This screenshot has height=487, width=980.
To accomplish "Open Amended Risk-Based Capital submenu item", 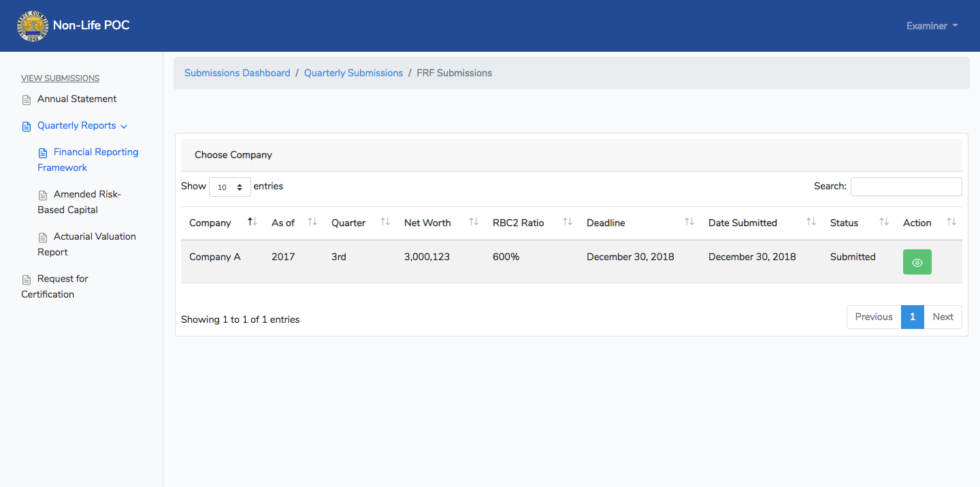I will pos(79,202).
